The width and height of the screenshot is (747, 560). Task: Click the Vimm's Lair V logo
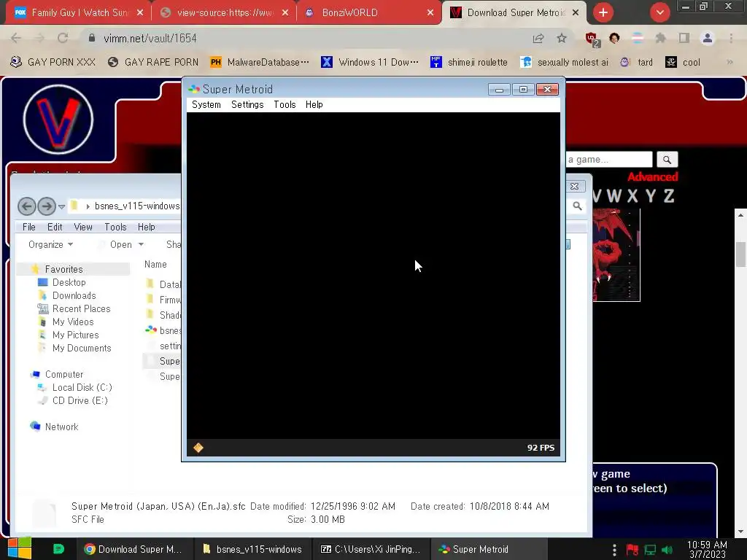coord(58,120)
